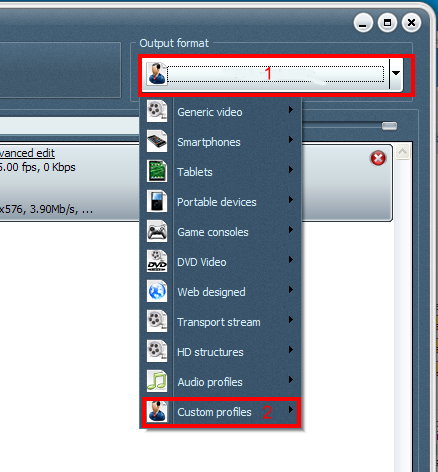This screenshot has height=472, width=438.
Task: Open the Advanced edit link
Action: coord(27,153)
